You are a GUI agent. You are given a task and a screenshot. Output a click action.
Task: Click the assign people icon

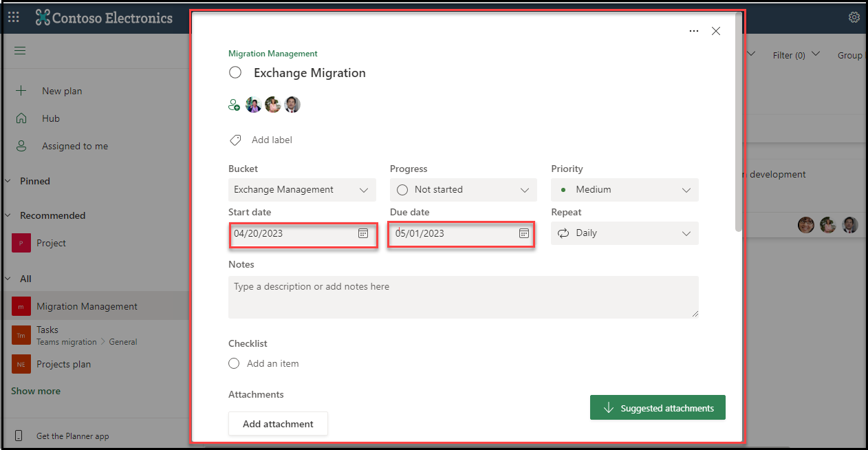[x=234, y=105]
